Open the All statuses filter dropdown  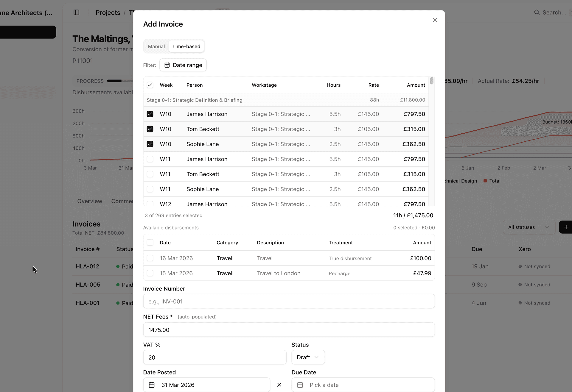[x=529, y=227]
